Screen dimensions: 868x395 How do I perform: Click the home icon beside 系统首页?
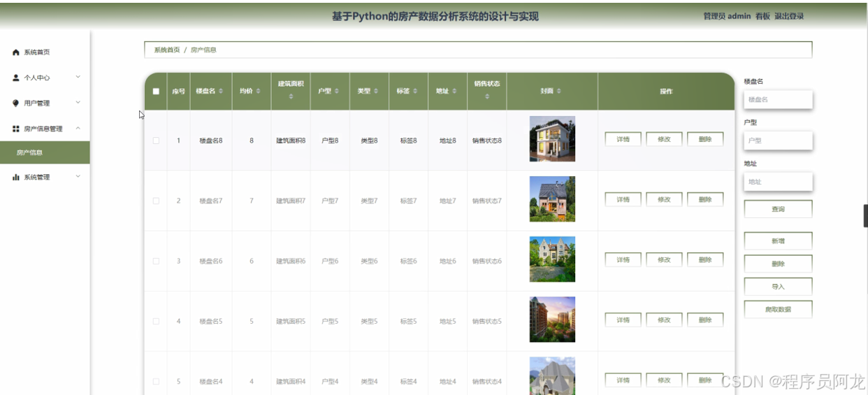(x=16, y=52)
